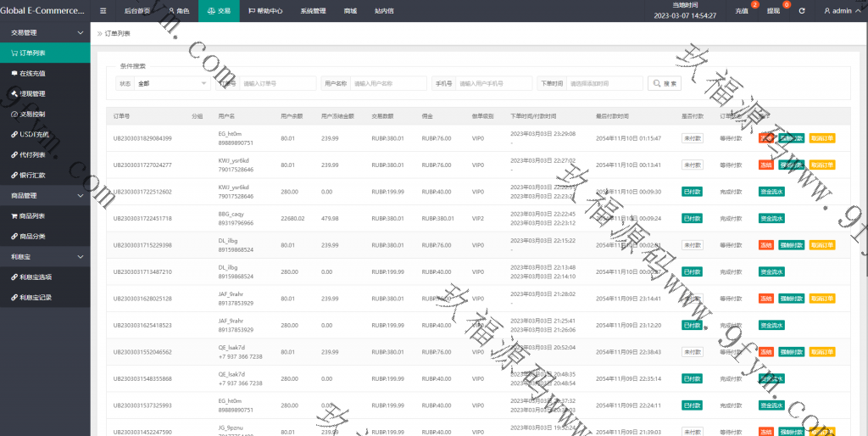Switch to the 帮助中心 top menu
The height and width of the screenshot is (436, 868).
pos(265,11)
